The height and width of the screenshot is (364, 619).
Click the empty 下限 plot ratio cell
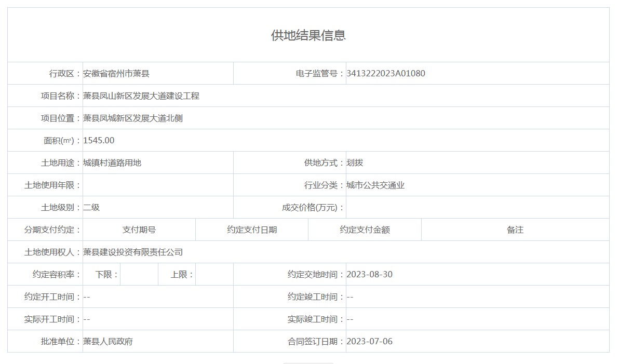click(x=139, y=275)
